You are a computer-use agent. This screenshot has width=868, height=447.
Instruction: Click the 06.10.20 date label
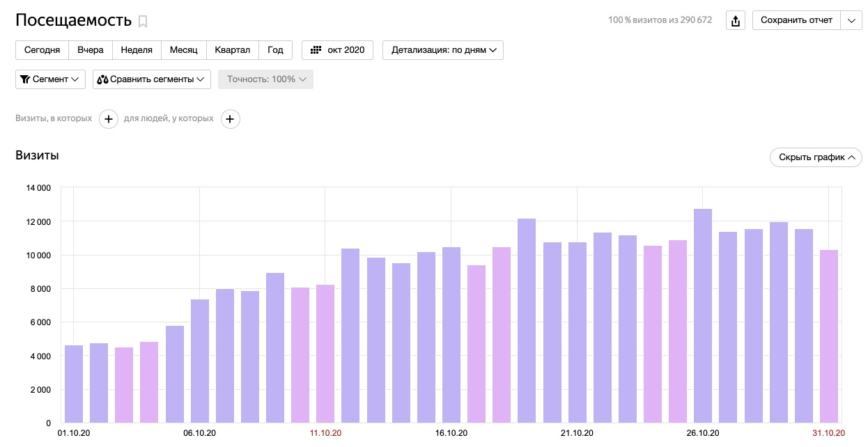click(x=200, y=433)
